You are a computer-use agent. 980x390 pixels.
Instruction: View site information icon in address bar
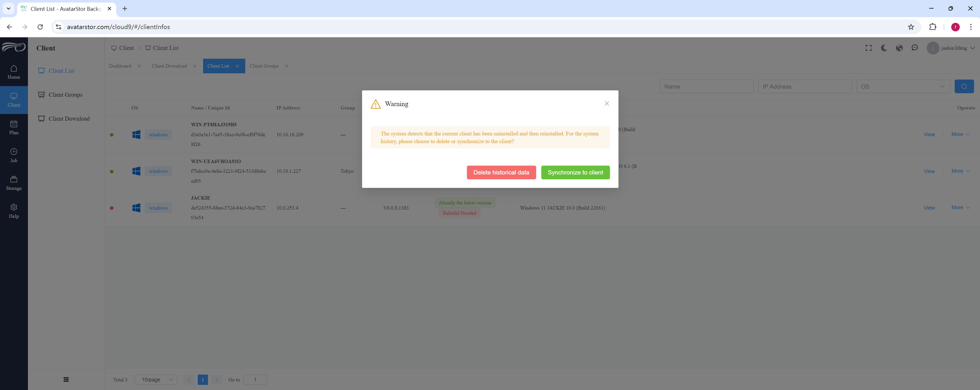59,27
